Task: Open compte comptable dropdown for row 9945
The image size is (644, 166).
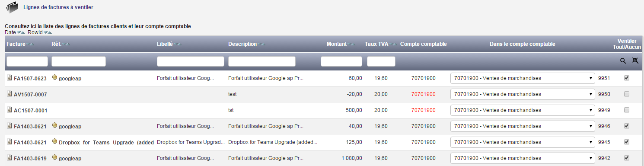Action: 523,142
